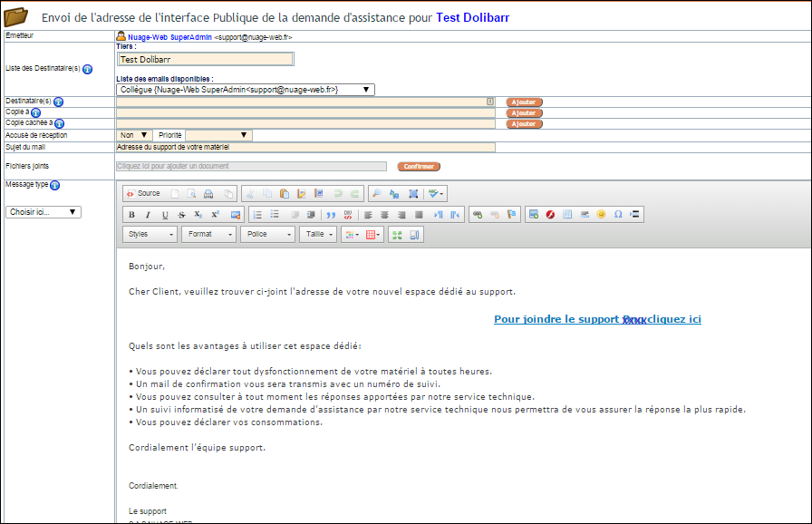812x524 pixels.
Task: Click the Align Right icon
Action: (401, 214)
